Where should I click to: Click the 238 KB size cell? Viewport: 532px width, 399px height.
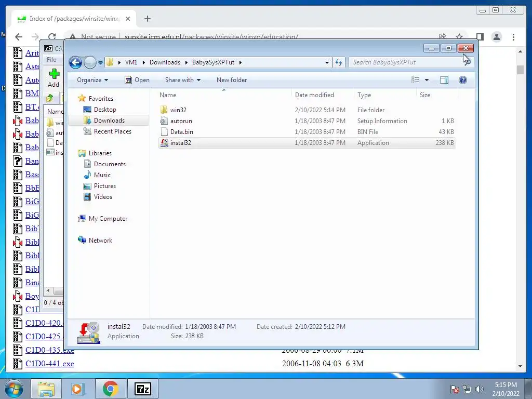coord(445,143)
